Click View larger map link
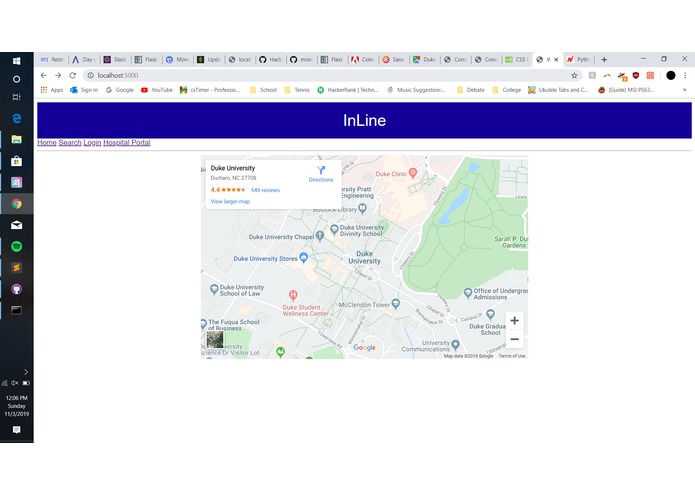 pyautogui.click(x=230, y=201)
